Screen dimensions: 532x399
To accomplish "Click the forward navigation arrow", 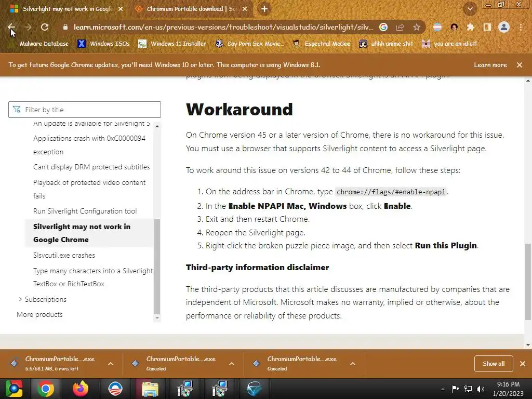I will pos(28,27).
